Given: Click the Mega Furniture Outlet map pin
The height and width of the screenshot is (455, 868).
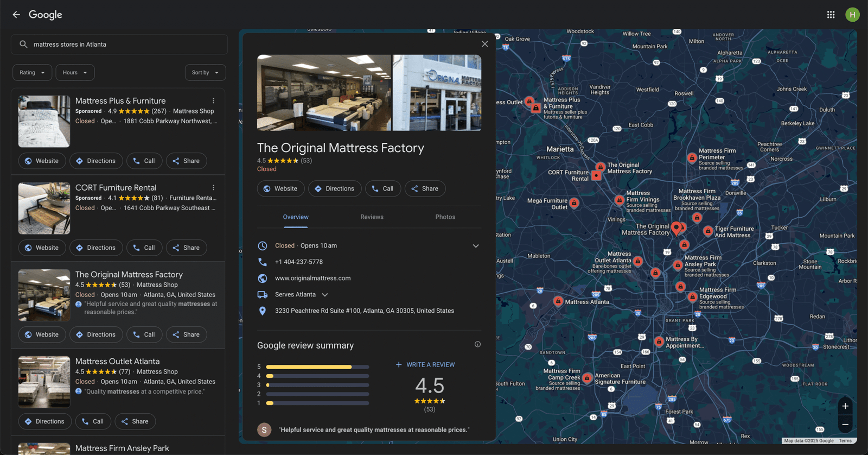Looking at the screenshot, I should [574, 203].
